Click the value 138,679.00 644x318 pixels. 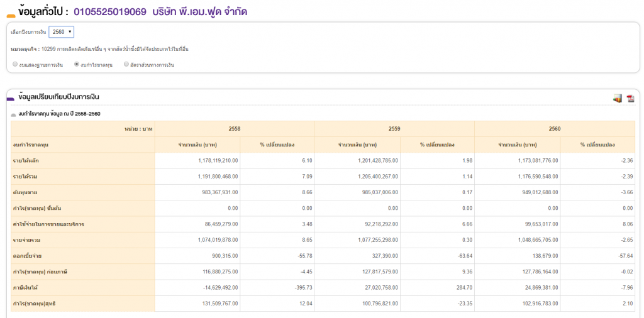point(547,256)
